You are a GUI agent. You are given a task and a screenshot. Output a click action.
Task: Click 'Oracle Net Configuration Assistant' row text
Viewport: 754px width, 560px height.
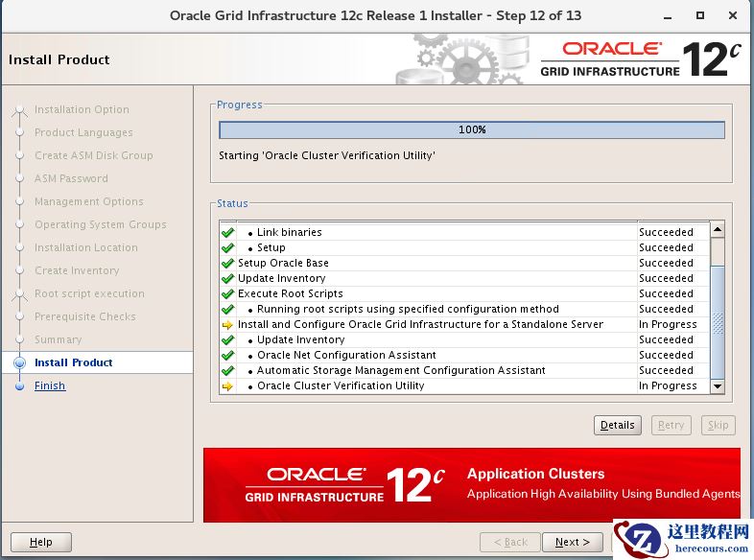click(346, 356)
